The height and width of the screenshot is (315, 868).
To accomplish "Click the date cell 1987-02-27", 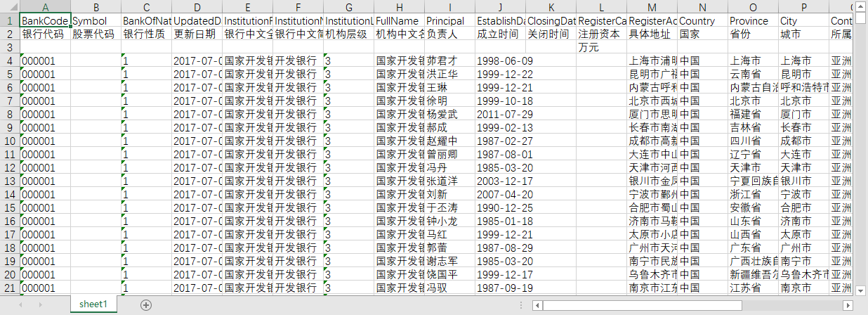I will click(501, 141).
